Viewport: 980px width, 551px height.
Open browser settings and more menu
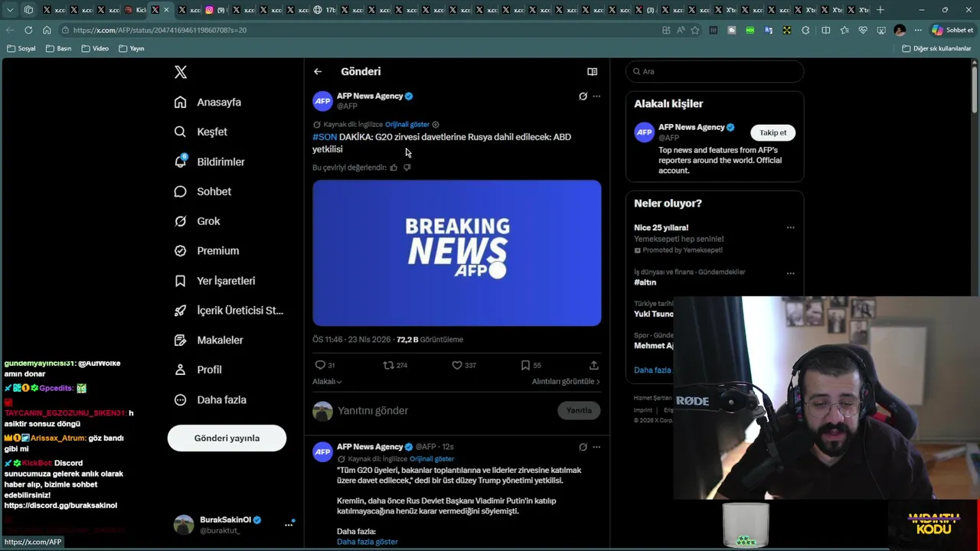tap(918, 30)
